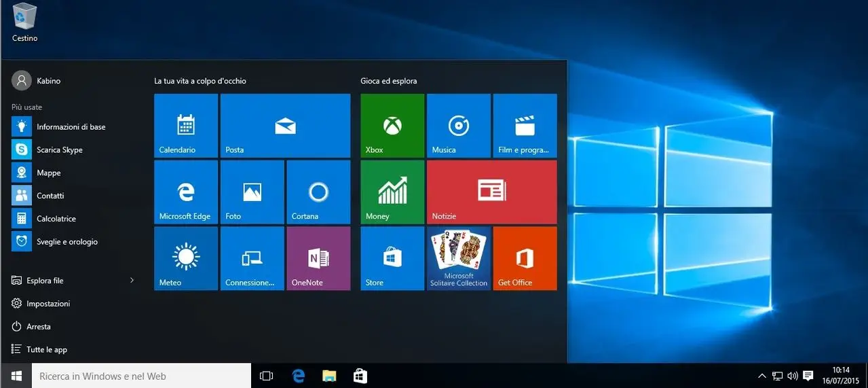Open the Xbox tile

(x=392, y=126)
